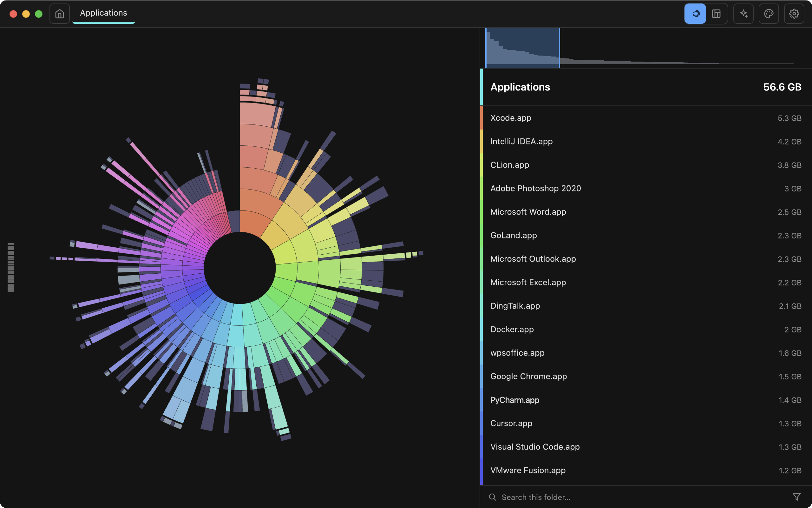Select CLion.app row
Image resolution: width=812 pixels, height=508 pixels.
[x=646, y=165]
